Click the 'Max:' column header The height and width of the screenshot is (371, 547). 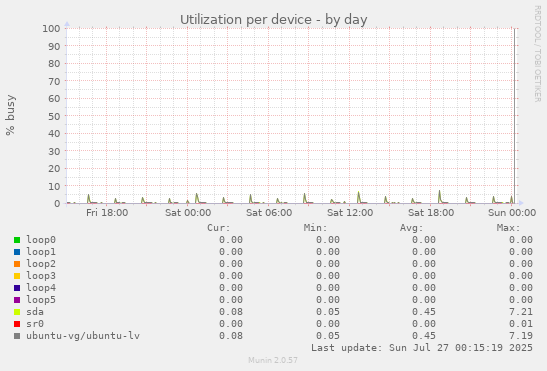[x=509, y=228]
